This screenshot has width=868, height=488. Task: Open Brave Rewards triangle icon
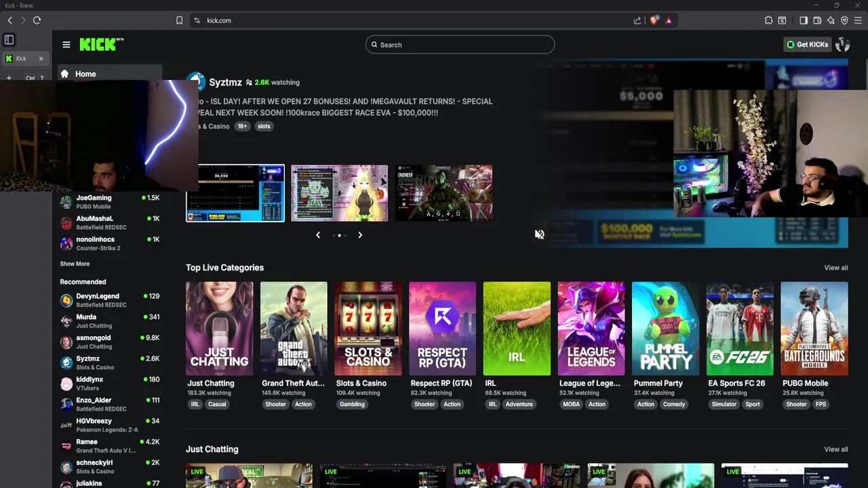click(x=669, y=20)
